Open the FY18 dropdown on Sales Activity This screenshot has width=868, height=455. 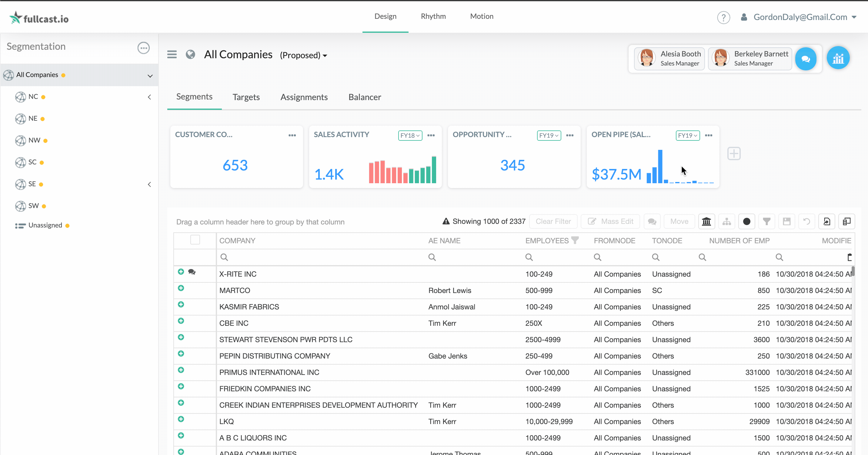[x=410, y=136]
